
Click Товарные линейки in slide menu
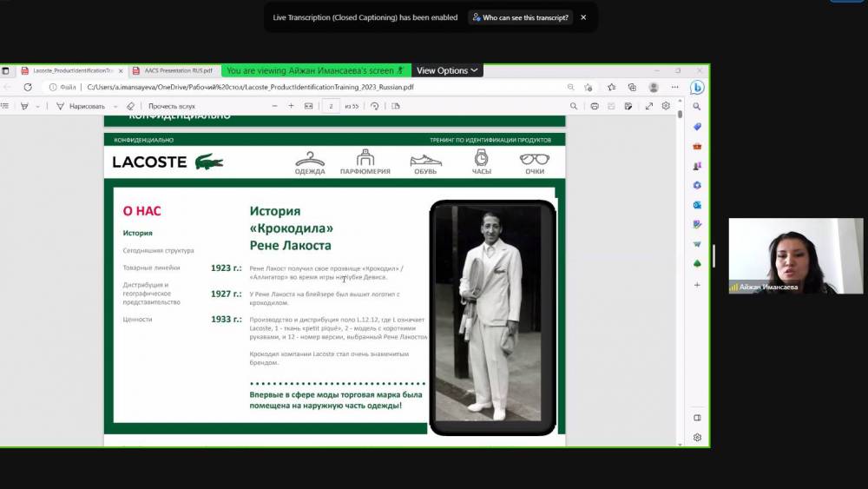[151, 268]
